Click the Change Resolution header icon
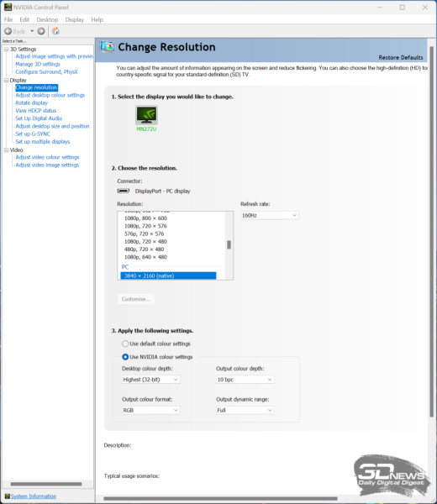This screenshot has width=437, height=504. pyautogui.click(x=107, y=47)
